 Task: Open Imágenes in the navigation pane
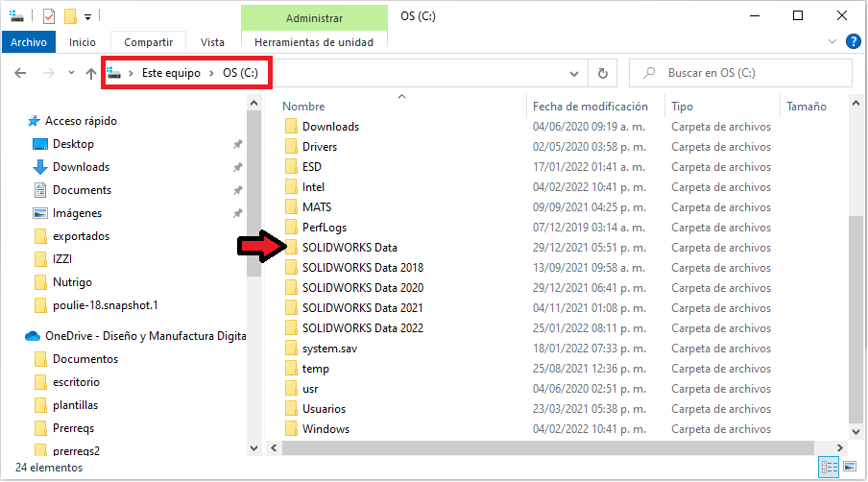77,213
